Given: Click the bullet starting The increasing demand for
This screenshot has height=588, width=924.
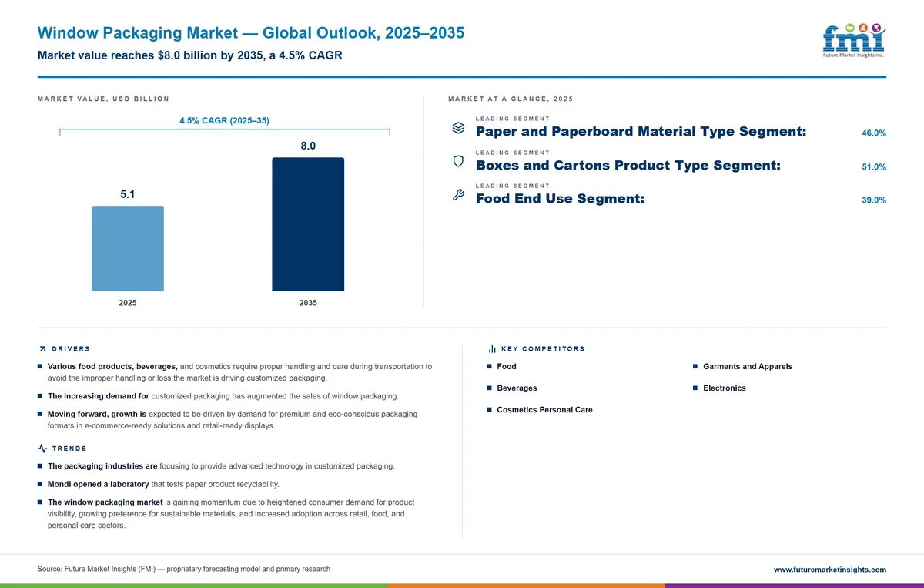Looking at the screenshot, I should [x=223, y=396].
